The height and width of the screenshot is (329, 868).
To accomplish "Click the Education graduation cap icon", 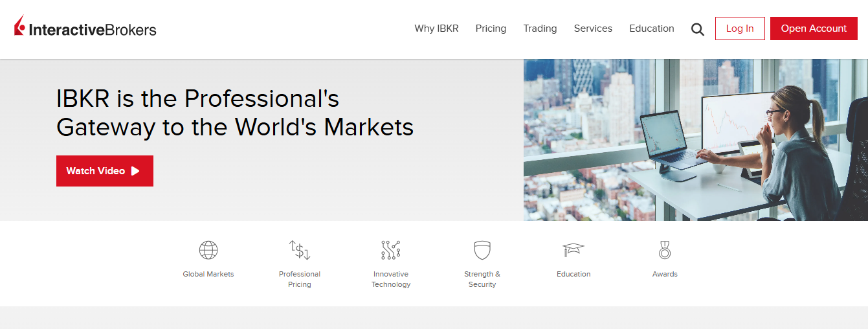I will tap(573, 250).
